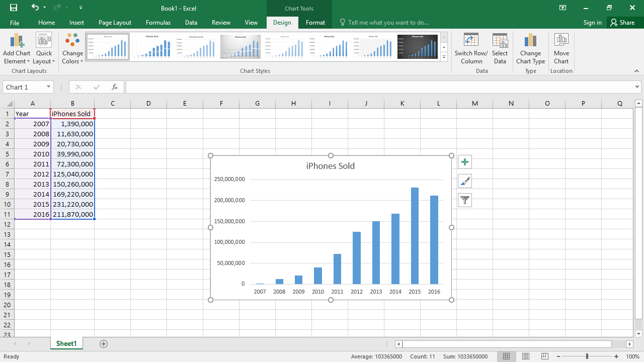Click the Share button
Screen dimensions: 644x362
pos(622,23)
